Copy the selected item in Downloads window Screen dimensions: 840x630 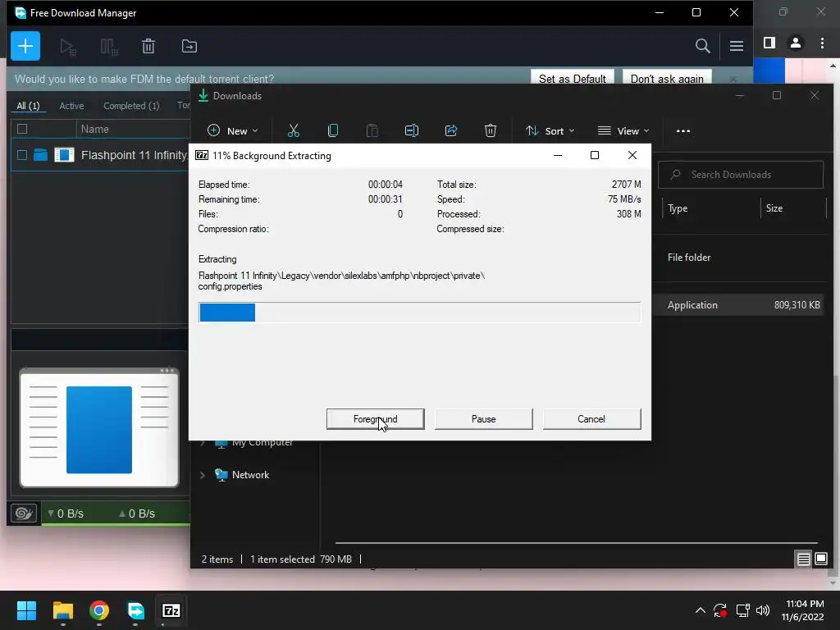click(x=333, y=130)
